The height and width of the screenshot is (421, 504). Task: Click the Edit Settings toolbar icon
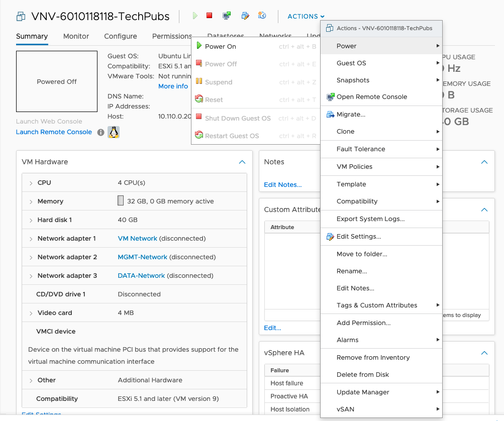point(245,16)
